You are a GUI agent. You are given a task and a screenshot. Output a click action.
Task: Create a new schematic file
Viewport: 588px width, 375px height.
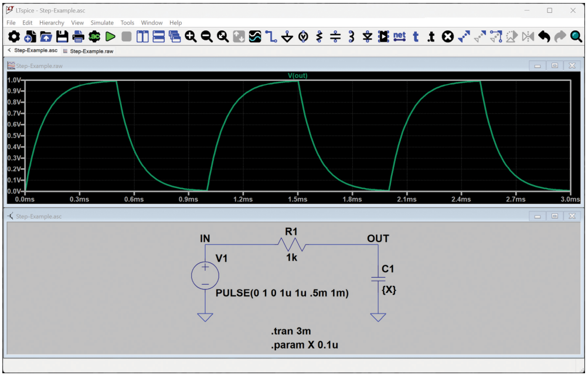30,37
